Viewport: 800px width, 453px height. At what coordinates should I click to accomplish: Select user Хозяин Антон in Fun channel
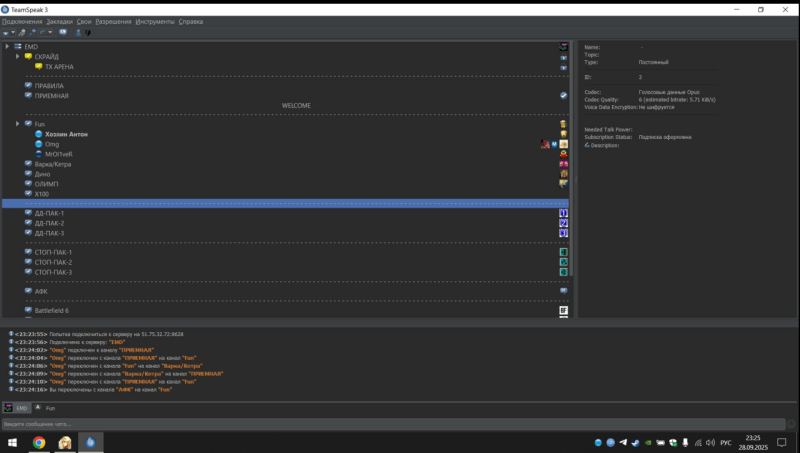point(66,134)
